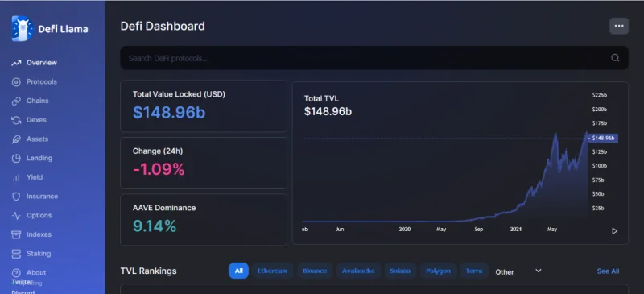Click the Dexes swap-arrows icon in sidebar

16,120
